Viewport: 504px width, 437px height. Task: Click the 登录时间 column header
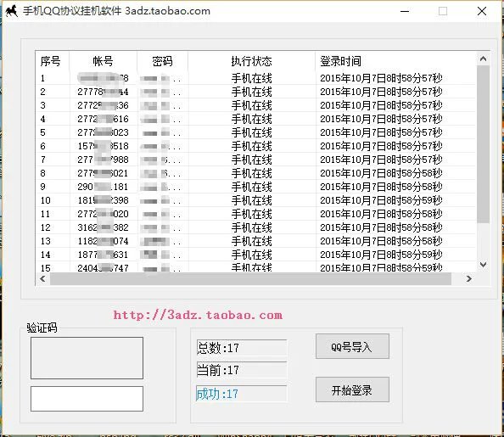click(x=395, y=61)
